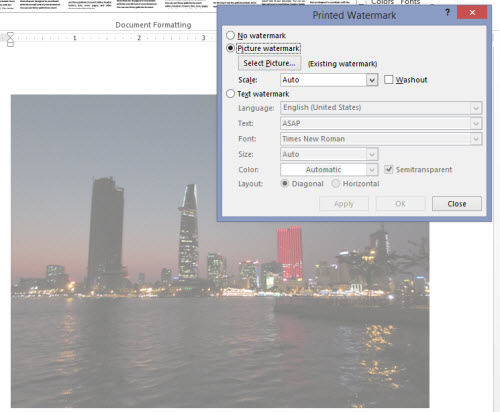Select the No watermark radio option
500x412 pixels.
click(x=230, y=35)
